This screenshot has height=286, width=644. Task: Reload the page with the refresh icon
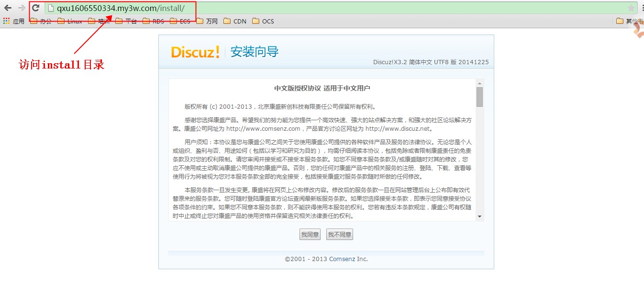(x=35, y=8)
